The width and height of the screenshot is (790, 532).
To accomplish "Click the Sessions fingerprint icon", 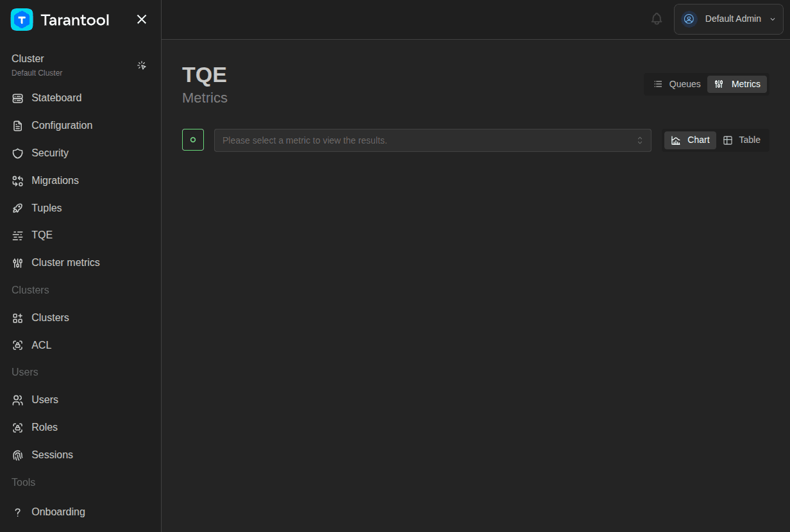I will click(x=18, y=455).
